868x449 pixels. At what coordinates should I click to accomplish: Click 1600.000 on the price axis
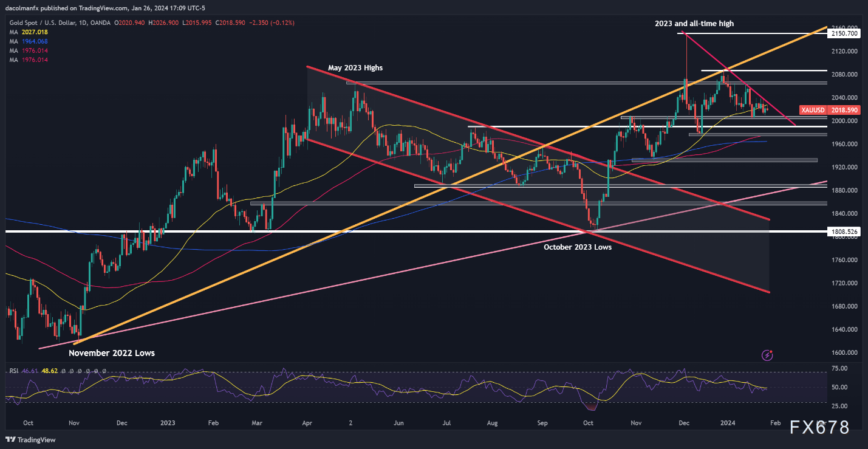[x=845, y=352]
